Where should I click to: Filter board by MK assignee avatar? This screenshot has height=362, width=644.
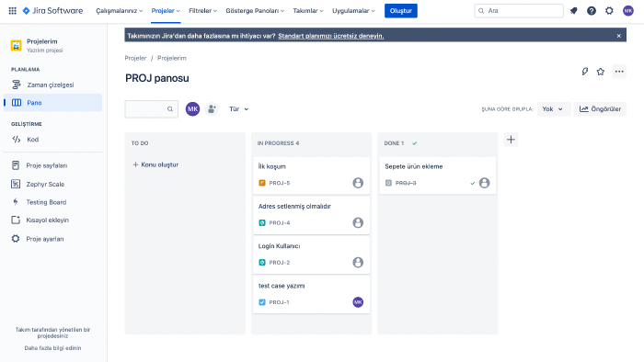click(x=192, y=109)
